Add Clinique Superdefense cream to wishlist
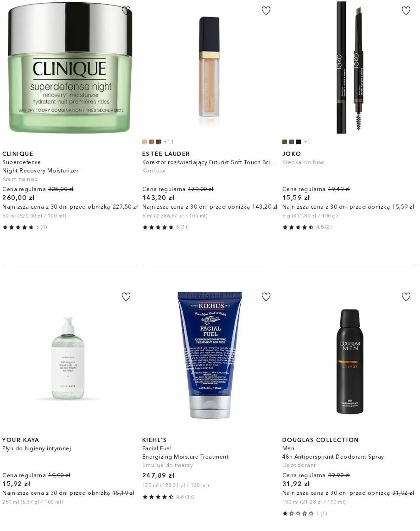 tap(126, 10)
